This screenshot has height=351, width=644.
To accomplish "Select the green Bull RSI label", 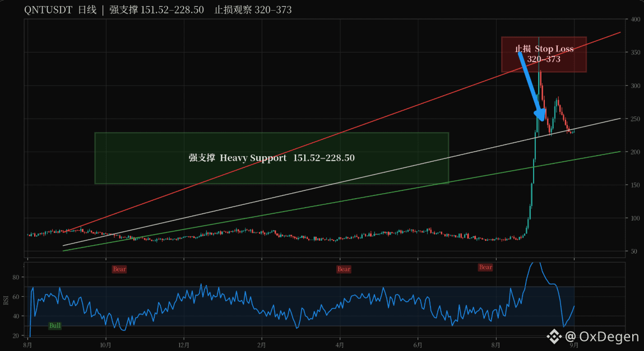I will [54, 326].
